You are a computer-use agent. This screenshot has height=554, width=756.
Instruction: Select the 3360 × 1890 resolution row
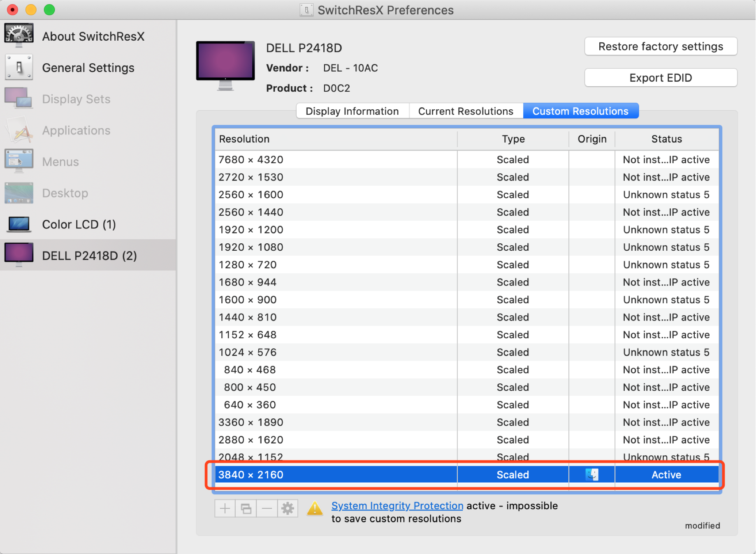click(x=467, y=422)
